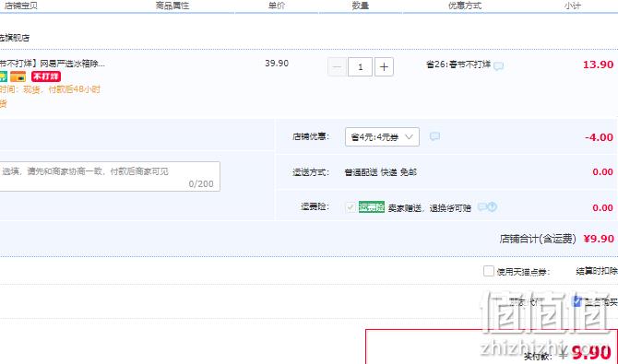This screenshot has width=618, height=364.
Task: Enable 使用天猫点券 checkbox
Action: [x=489, y=271]
